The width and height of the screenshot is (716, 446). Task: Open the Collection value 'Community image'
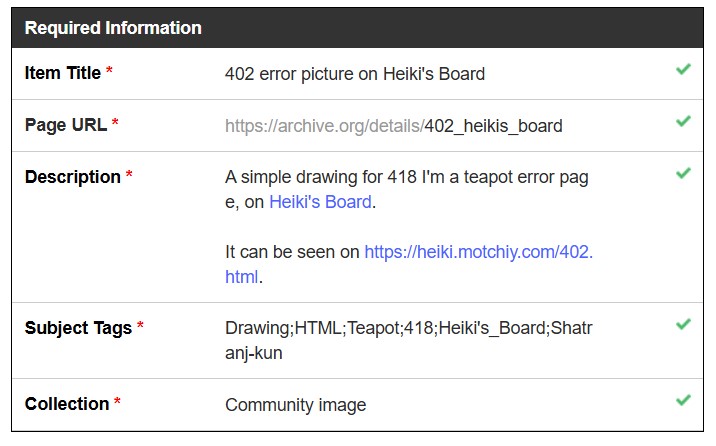pyautogui.click(x=295, y=405)
